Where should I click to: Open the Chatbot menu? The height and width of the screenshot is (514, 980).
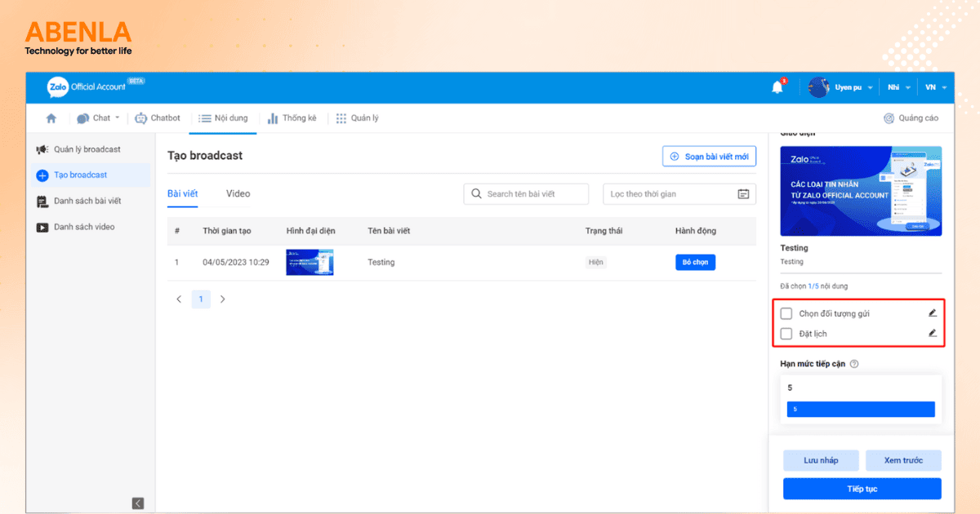(x=158, y=118)
